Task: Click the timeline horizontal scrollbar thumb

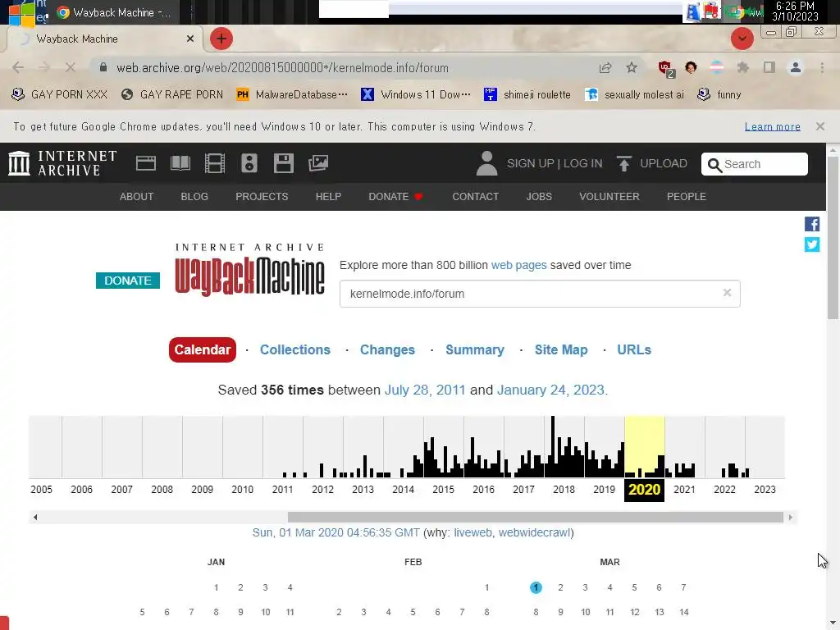Action: click(535, 517)
